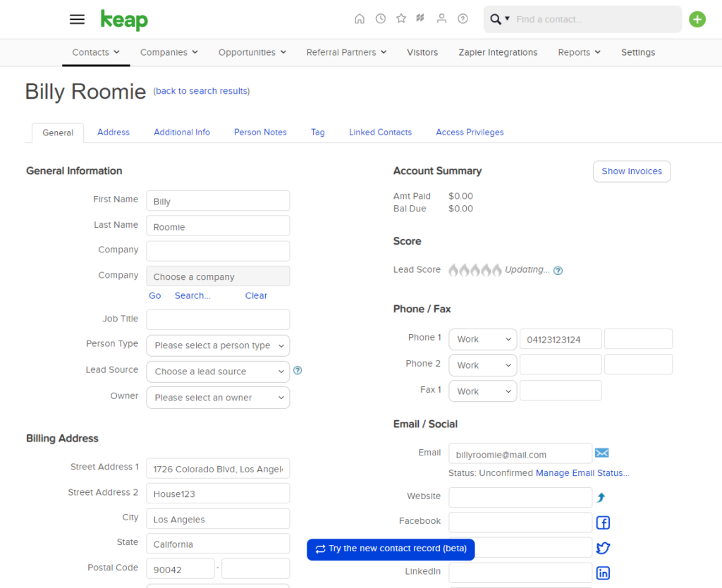Click the State field
Image resolution: width=722 pixels, height=588 pixels.
click(x=218, y=544)
